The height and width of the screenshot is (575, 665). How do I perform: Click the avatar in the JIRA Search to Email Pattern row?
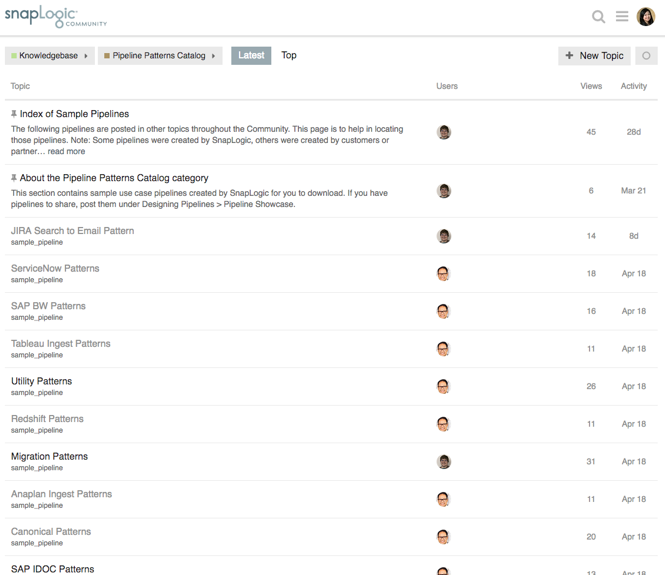tap(444, 236)
